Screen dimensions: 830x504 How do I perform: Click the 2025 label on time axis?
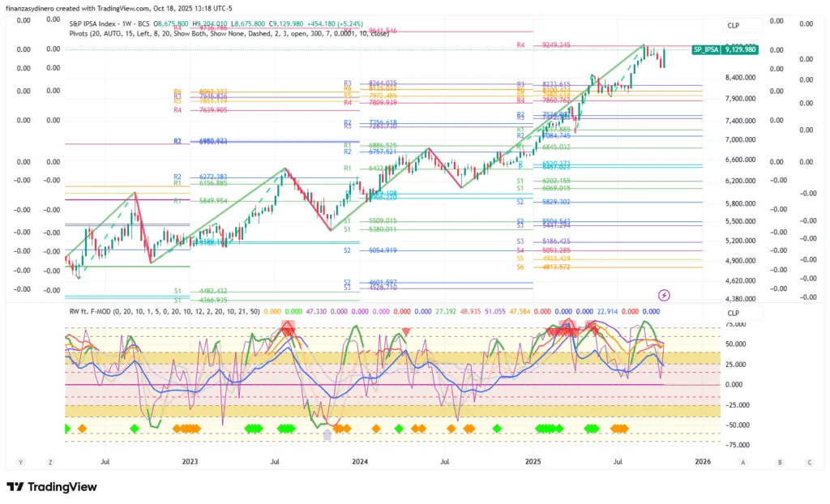click(x=533, y=461)
